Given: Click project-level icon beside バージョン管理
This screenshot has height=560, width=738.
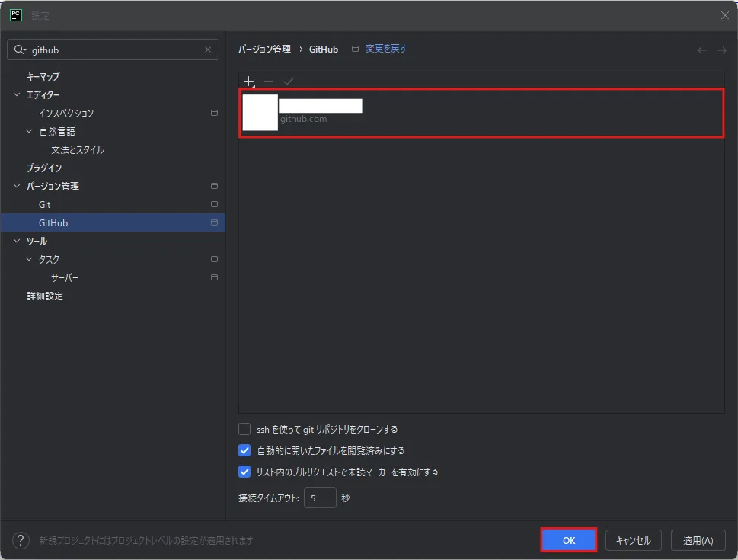Looking at the screenshot, I should click(214, 186).
